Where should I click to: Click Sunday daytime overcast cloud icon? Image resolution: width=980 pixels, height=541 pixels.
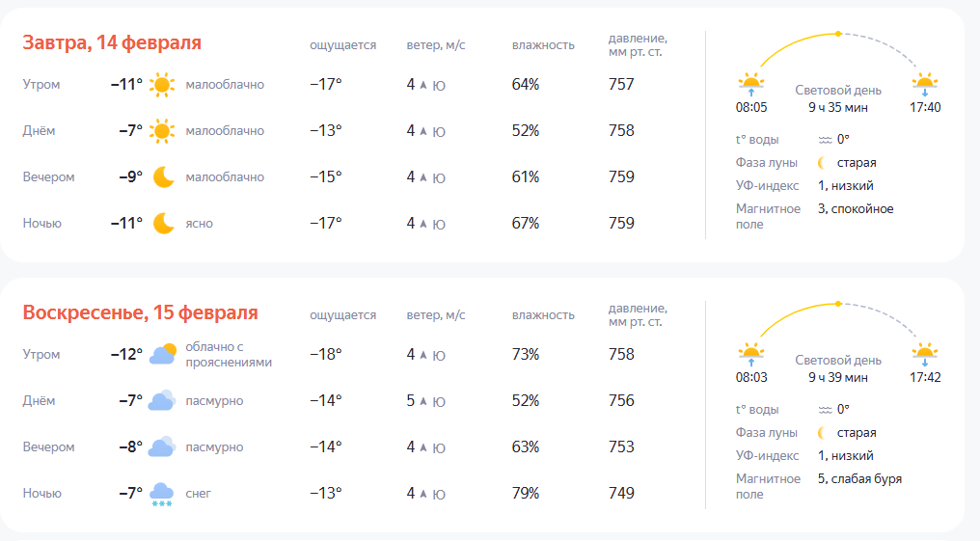point(161,400)
